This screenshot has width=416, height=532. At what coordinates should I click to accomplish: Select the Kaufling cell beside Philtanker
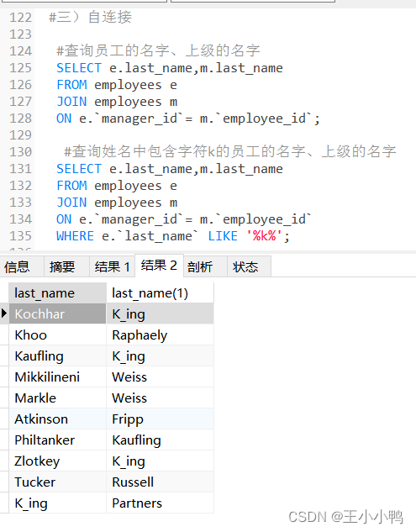pos(161,440)
